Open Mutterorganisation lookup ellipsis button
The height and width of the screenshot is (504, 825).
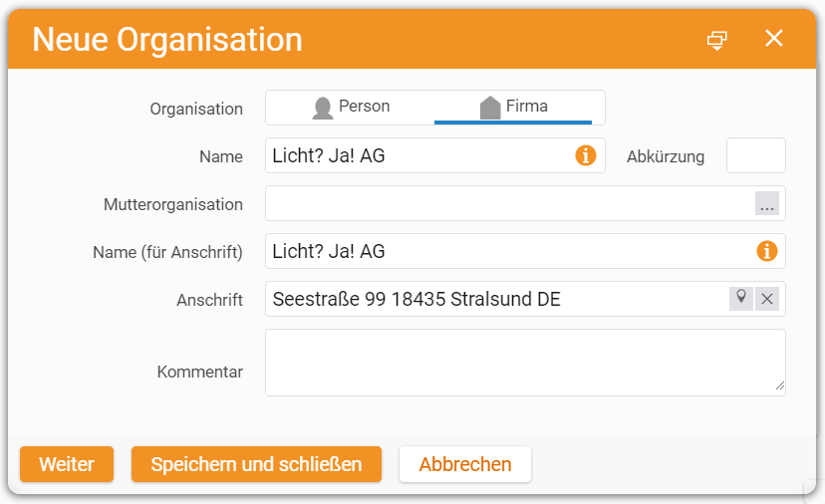pos(767,203)
